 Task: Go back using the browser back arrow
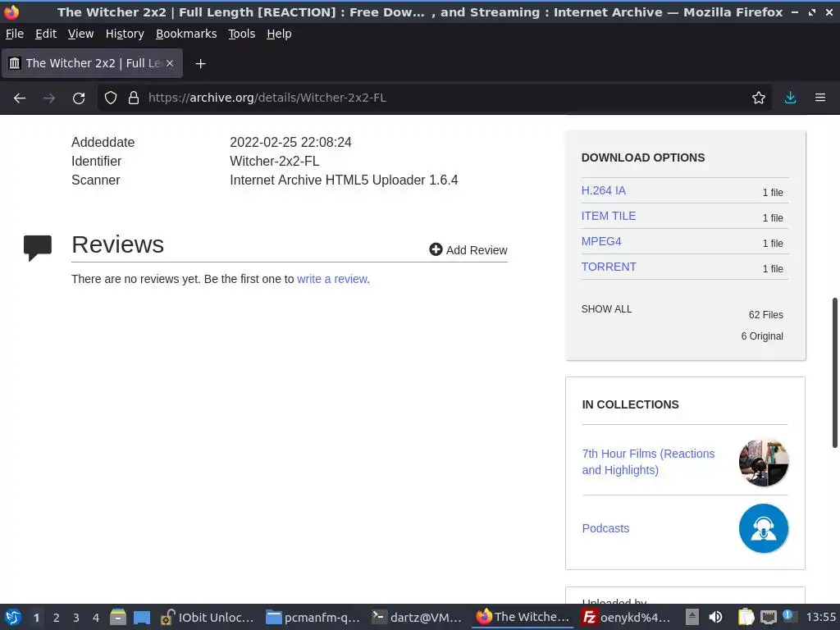tap(20, 98)
